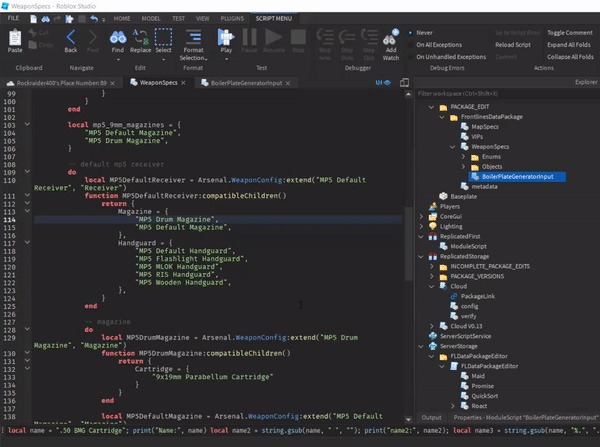Collapse FrontlinesDataPackage folder
The image size is (600, 447).
tap(442, 117)
